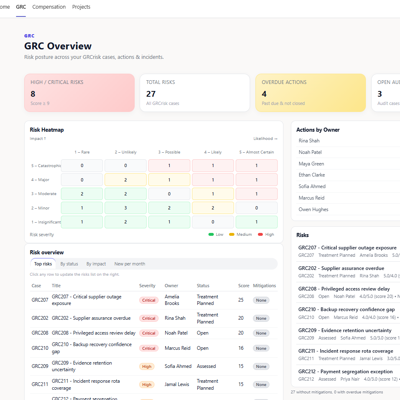Image resolution: width=400 pixels, height=400 pixels.
Task: Click heatmap cell Minor impact, Possible likelihood
Action: (x=169, y=208)
